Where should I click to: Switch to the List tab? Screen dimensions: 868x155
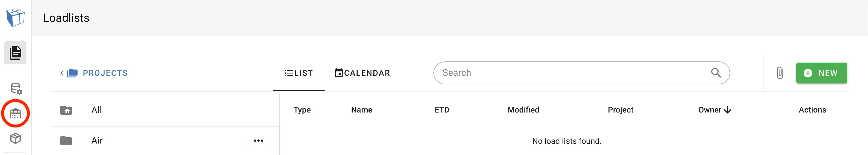[298, 73]
